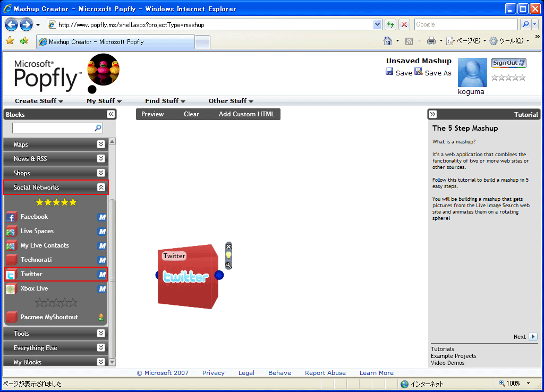This screenshot has height=392, width=544.
Task: Select the Pacmee MyShoutout block icon
Action: [x=11, y=317]
